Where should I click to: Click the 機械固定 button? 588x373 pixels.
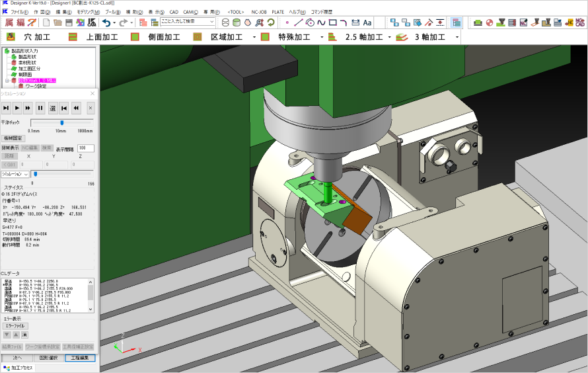tap(14, 138)
